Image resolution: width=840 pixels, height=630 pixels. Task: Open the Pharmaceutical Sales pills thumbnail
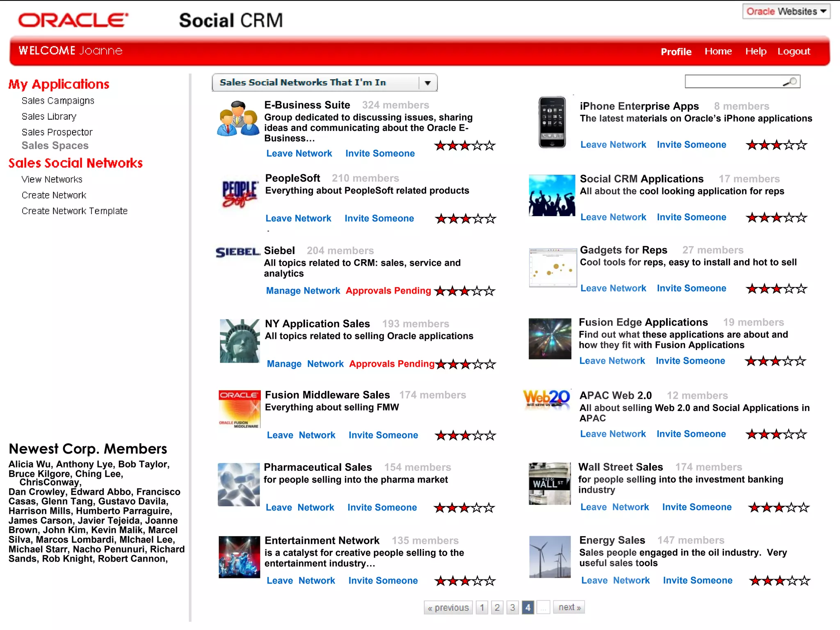pyautogui.click(x=239, y=484)
